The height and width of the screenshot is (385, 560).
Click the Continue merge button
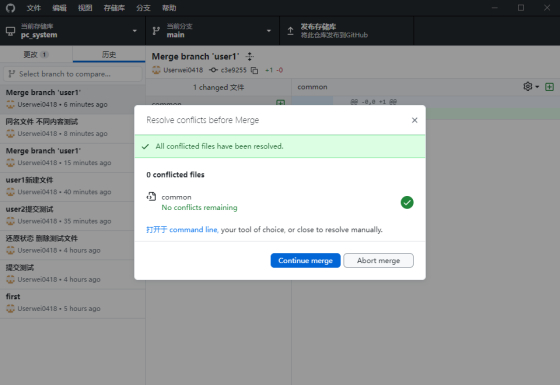coord(305,260)
